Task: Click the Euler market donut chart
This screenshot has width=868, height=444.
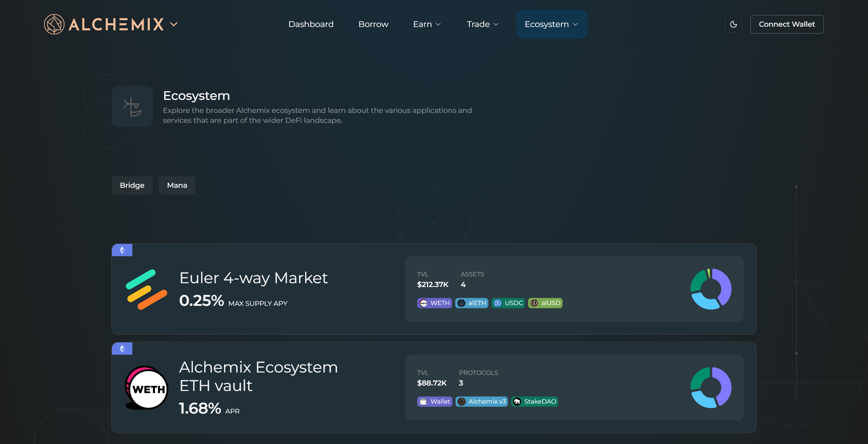Action: click(x=711, y=289)
